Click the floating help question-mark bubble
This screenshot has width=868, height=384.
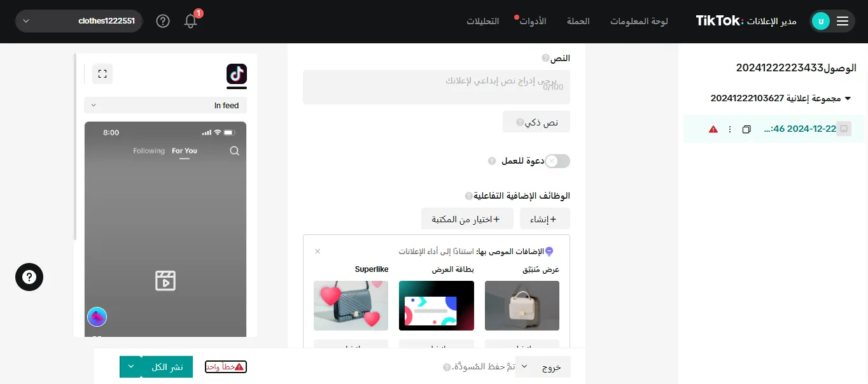pos(29,277)
